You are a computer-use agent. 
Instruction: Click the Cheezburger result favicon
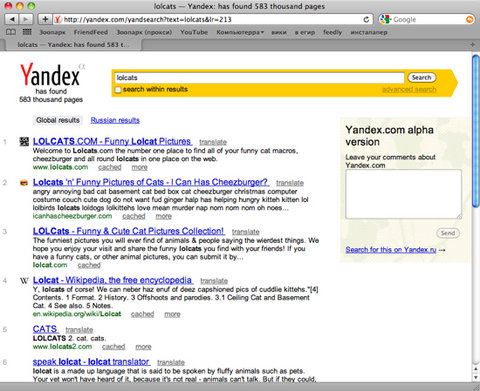[x=24, y=183]
